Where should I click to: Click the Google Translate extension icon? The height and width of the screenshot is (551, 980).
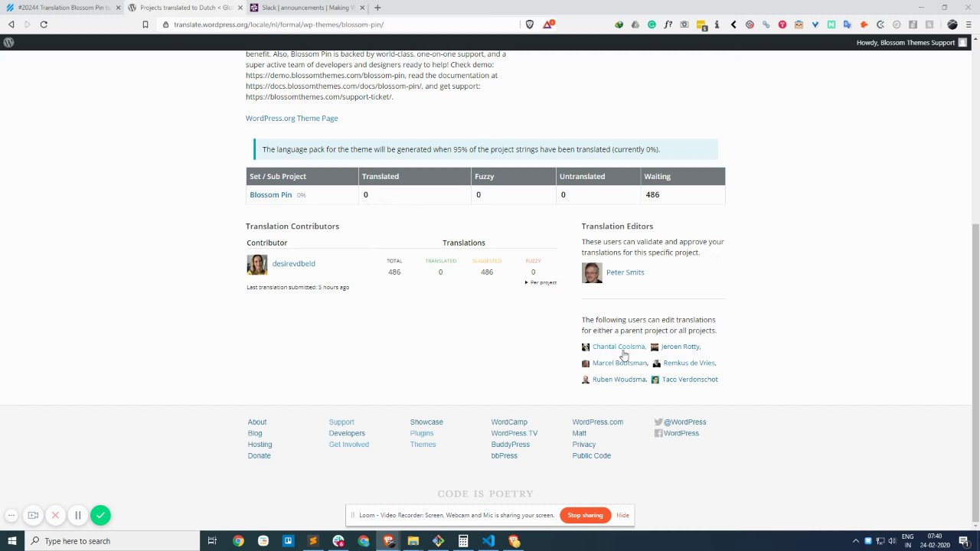(847, 24)
